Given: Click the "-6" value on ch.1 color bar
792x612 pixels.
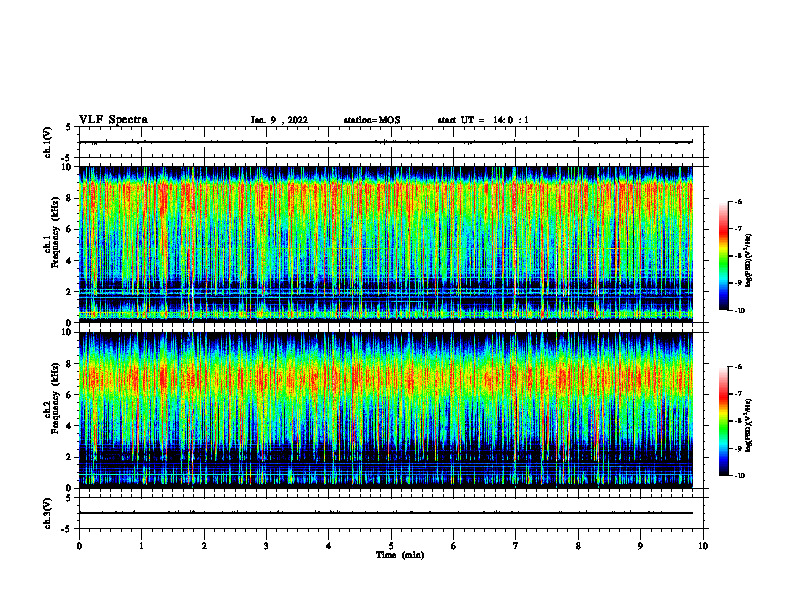Looking at the screenshot, I should (738, 202).
